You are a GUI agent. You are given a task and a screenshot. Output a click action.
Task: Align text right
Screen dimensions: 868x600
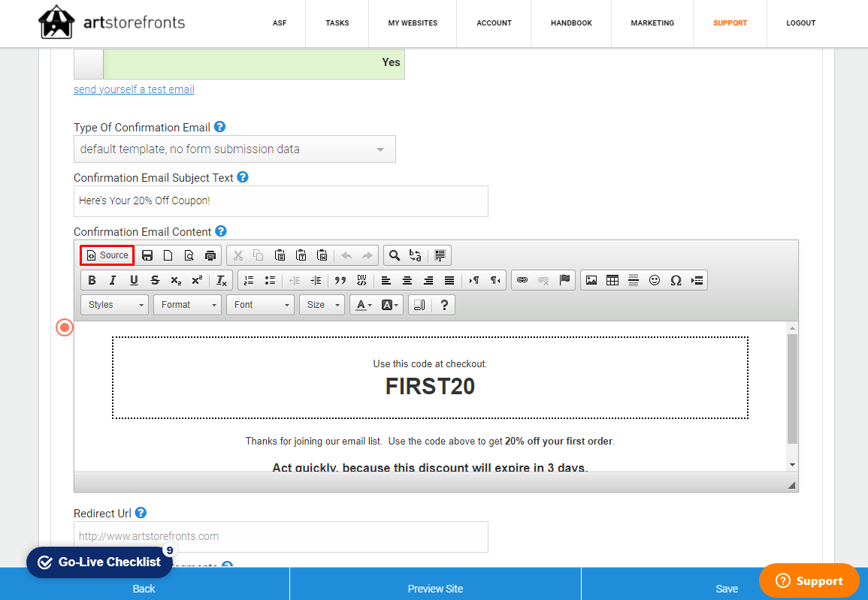pos(428,280)
